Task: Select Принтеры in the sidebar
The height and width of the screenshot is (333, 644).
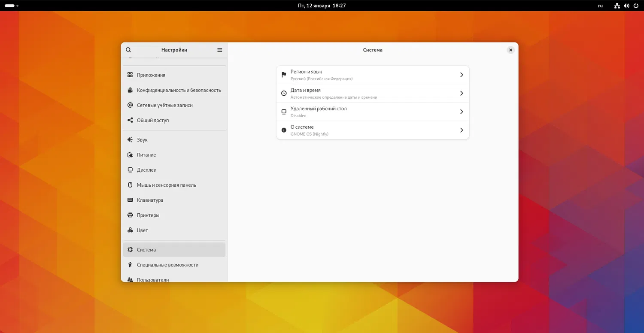Action: [174, 215]
